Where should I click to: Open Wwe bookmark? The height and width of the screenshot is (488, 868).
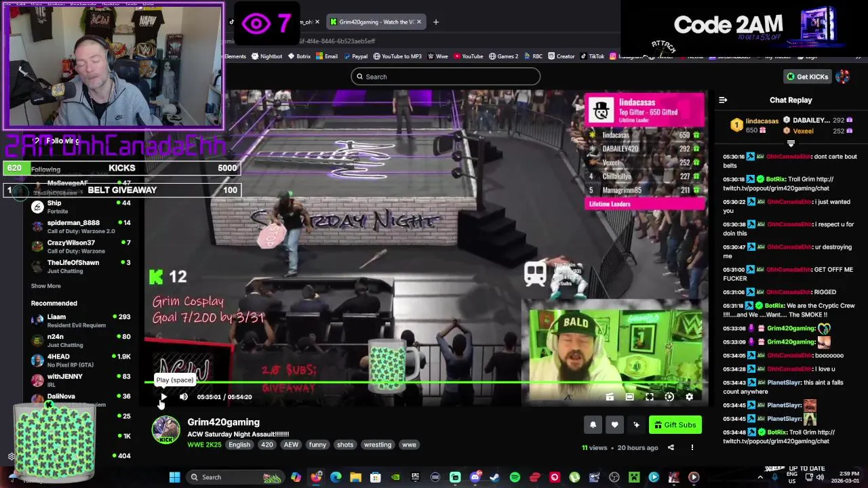tap(438, 56)
